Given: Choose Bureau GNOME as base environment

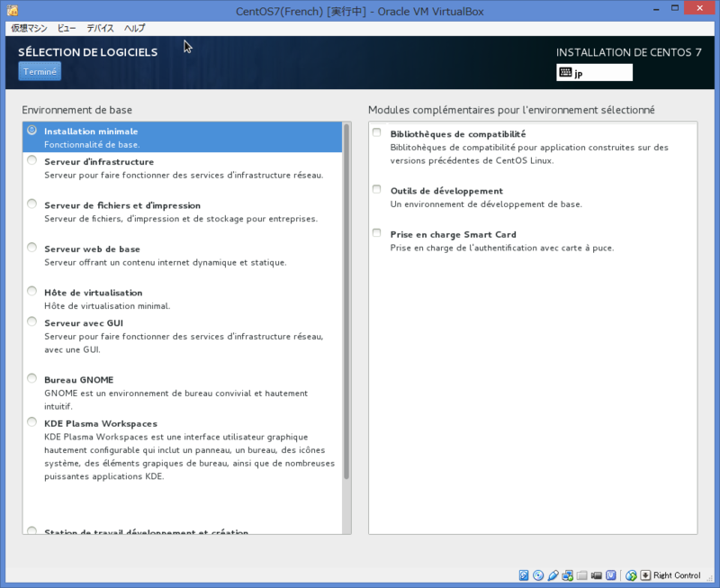Looking at the screenshot, I should click(x=31, y=379).
